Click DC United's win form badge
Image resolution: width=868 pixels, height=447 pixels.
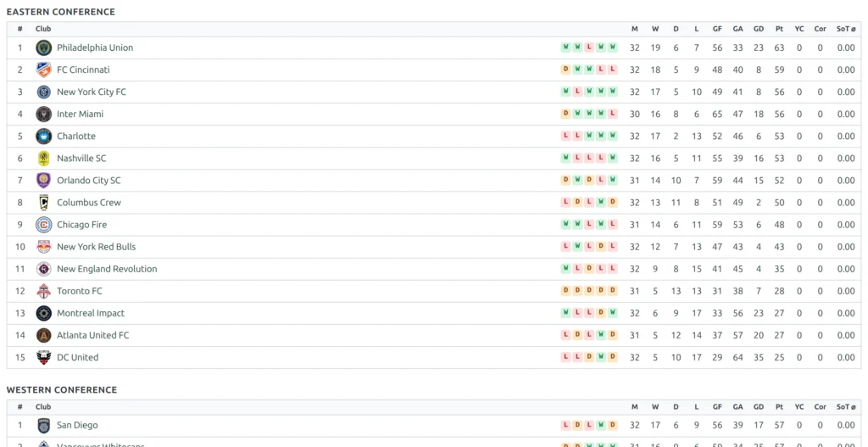(601, 358)
